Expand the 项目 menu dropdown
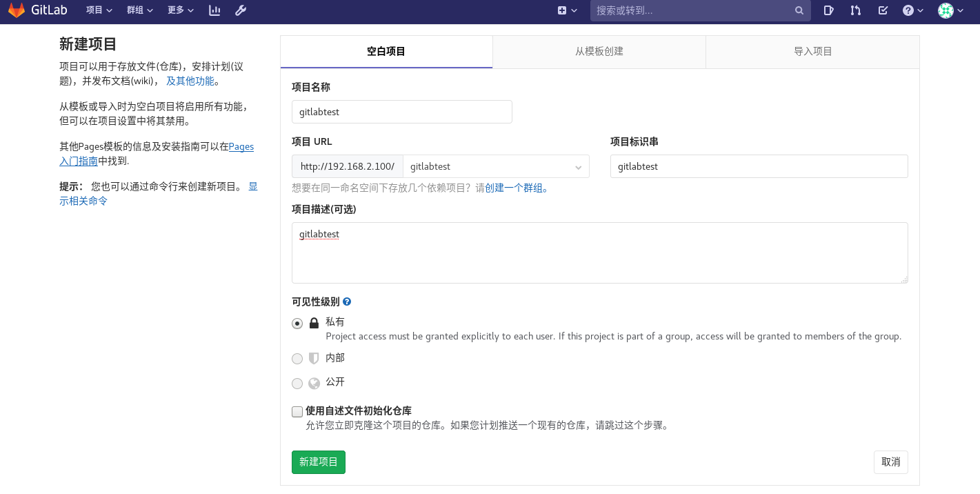980x494 pixels. [97, 10]
